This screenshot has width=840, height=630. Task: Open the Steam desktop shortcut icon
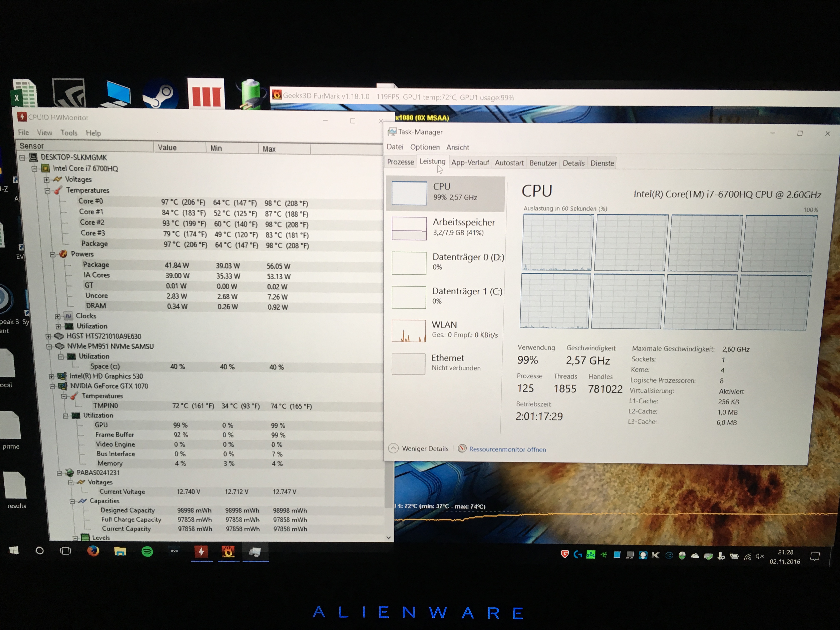click(x=160, y=94)
